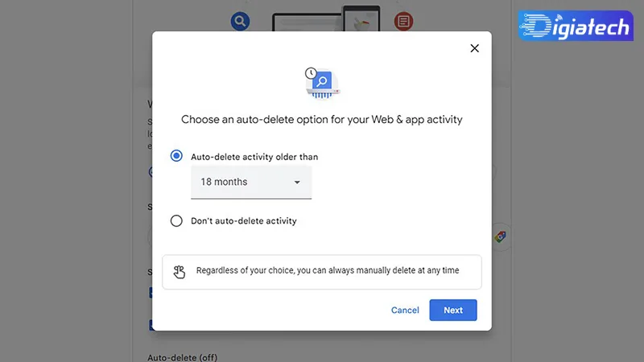The height and width of the screenshot is (362, 644).
Task: Click the blue Next button
Action: click(x=453, y=311)
